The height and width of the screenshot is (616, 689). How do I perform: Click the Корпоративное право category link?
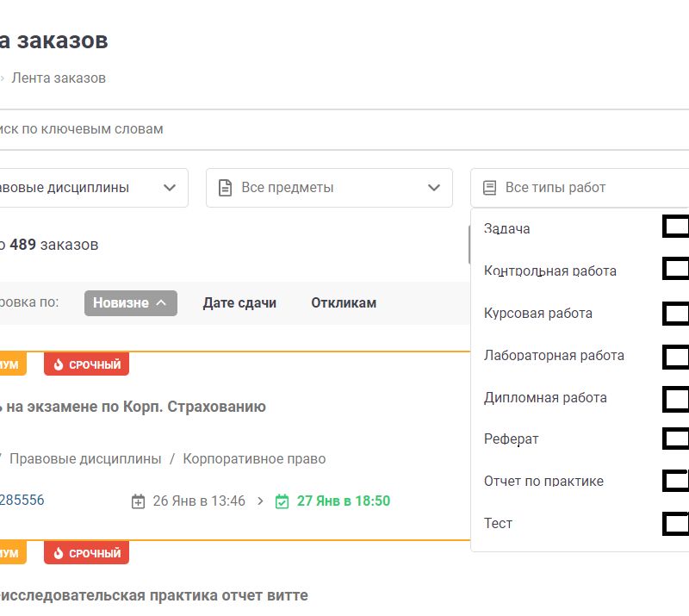[254, 459]
